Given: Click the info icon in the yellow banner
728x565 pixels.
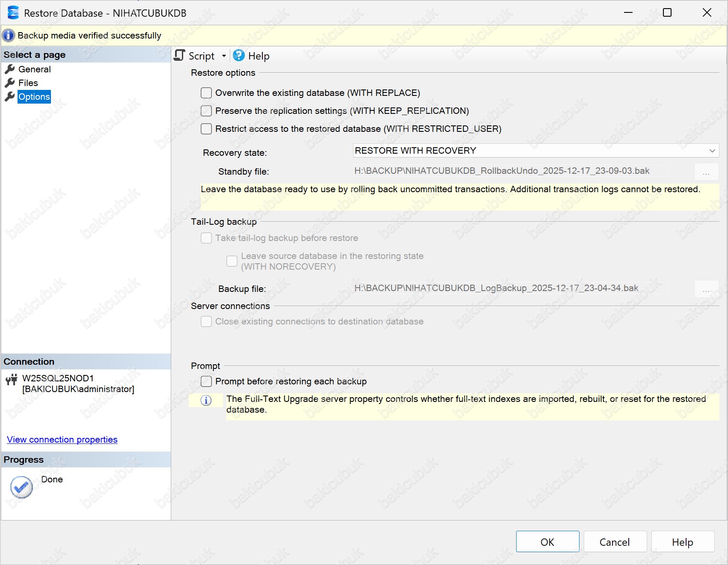Looking at the screenshot, I should click(x=9, y=36).
